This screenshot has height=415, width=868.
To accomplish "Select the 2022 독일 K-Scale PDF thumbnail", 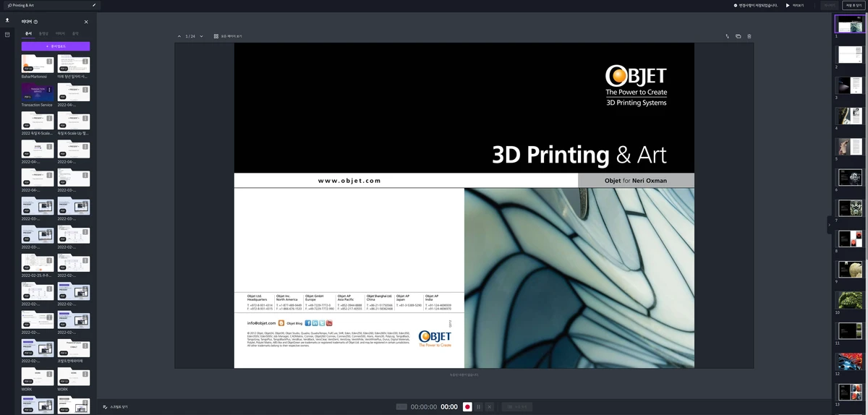I will (x=38, y=121).
